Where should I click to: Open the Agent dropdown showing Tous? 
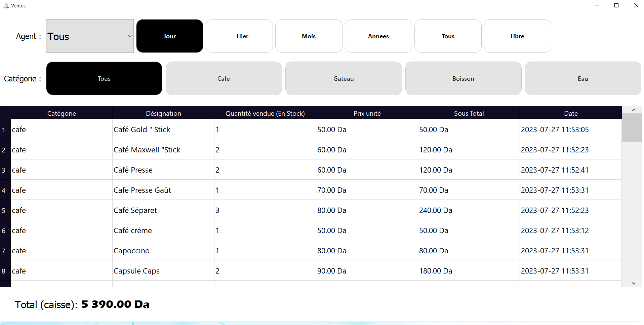pos(90,36)
